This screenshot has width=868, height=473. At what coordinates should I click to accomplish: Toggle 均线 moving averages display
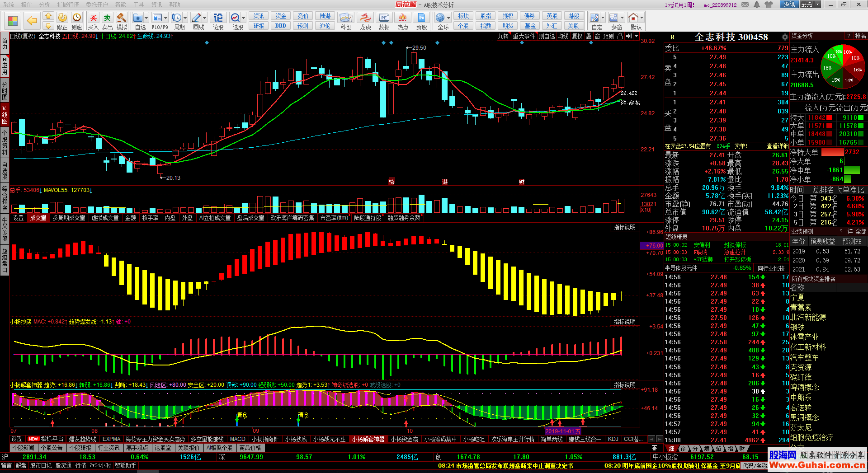pos(563,36)
